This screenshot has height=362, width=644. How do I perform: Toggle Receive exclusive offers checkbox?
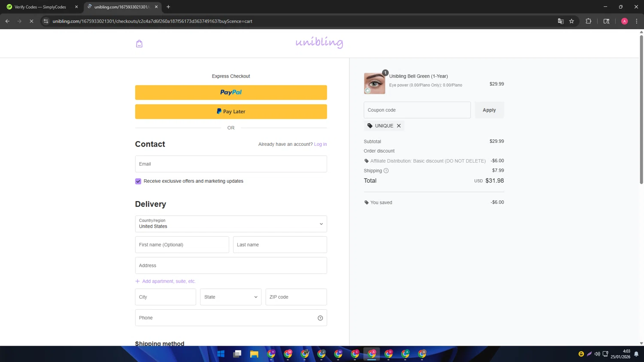tap(138, 181)
